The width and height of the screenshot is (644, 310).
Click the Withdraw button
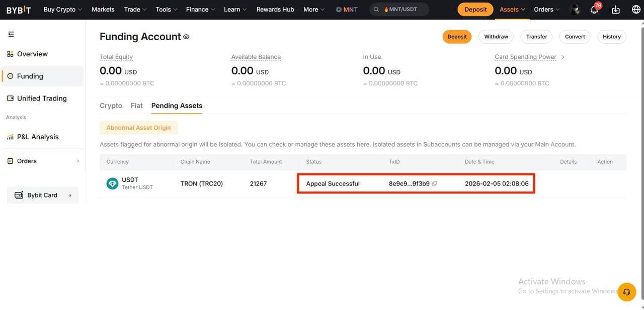(x=496, y=37)
